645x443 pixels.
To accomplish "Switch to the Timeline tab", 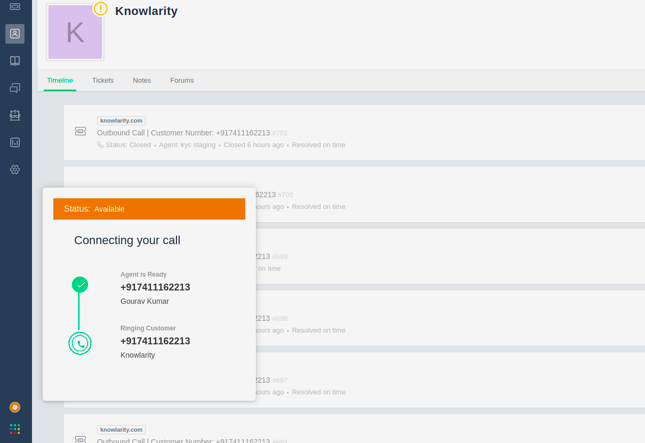I will pos(60,80).
